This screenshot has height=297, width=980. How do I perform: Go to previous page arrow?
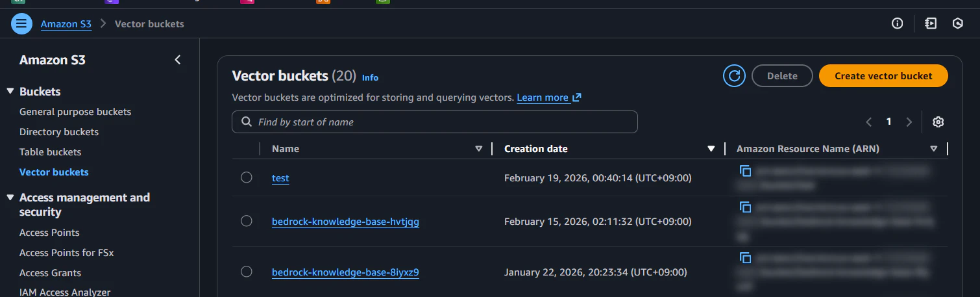(x=869, y=122)
